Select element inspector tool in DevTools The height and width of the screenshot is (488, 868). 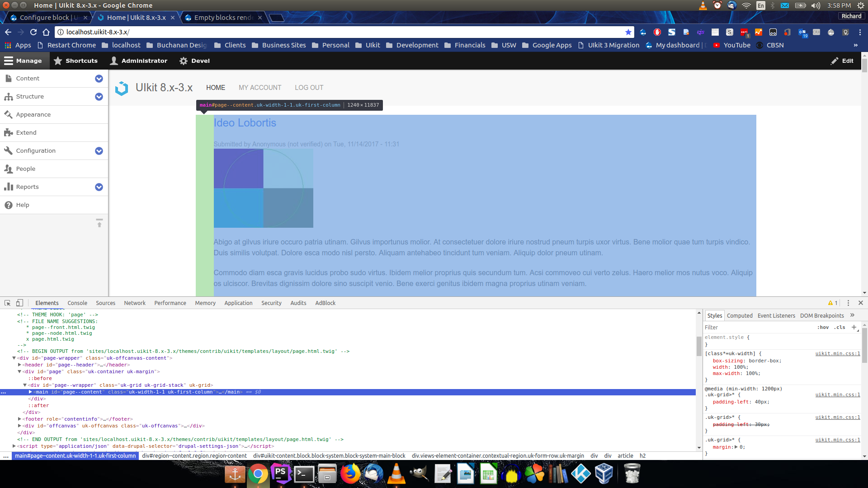(7, 303)
